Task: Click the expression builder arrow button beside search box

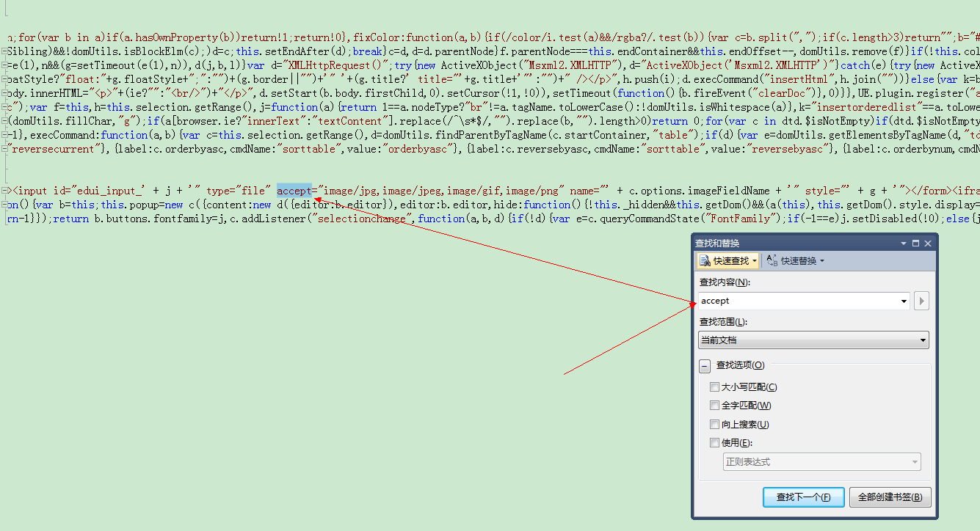Action: point(921,301)
